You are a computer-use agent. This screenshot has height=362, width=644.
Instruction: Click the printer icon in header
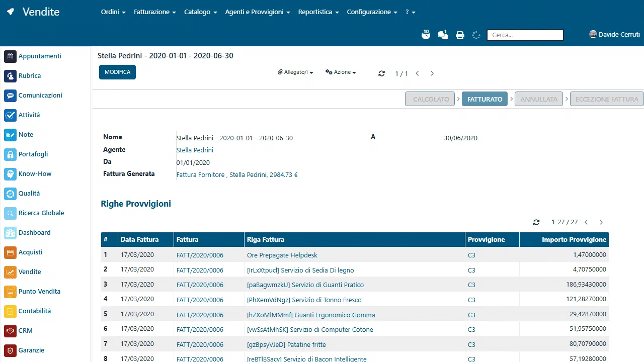(460, 35)
